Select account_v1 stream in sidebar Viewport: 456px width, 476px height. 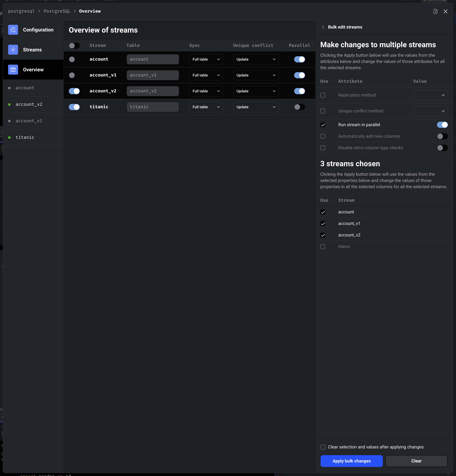(33, 121)
